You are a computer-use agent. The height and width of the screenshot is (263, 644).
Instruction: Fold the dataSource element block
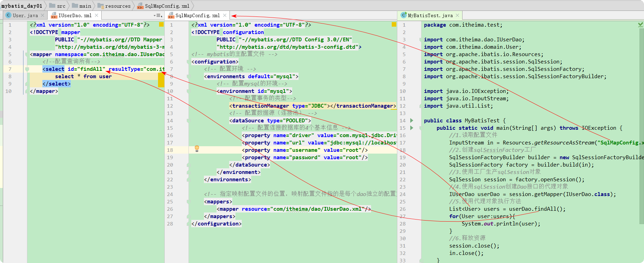[x=189, y=121]
